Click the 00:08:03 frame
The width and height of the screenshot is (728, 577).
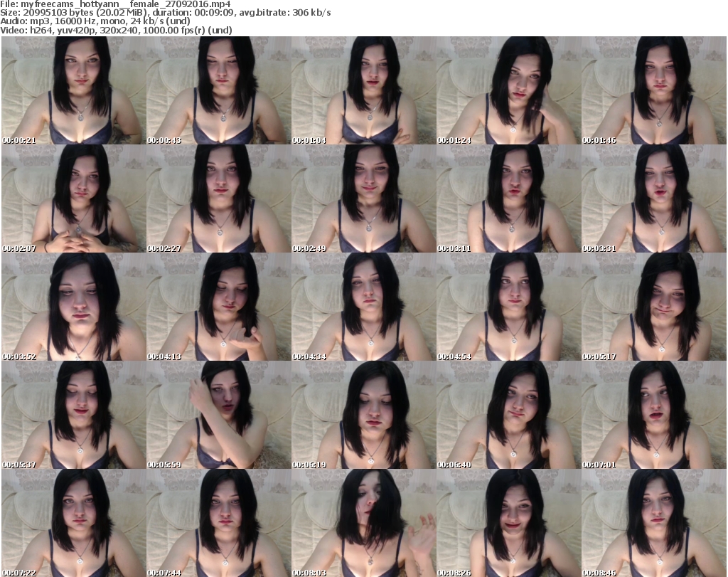[x=363, y=523]
